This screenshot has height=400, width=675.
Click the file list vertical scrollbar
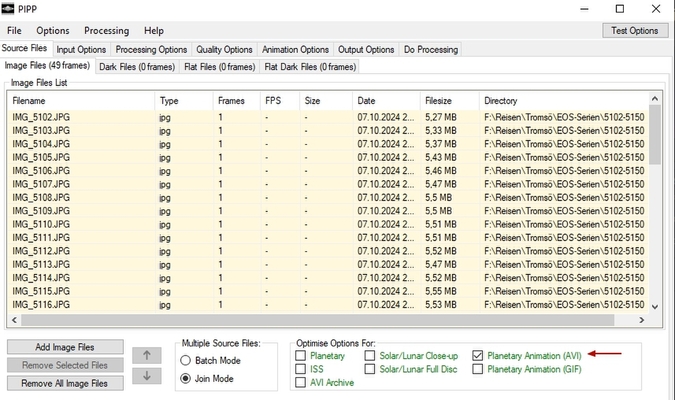click(655, 200)
